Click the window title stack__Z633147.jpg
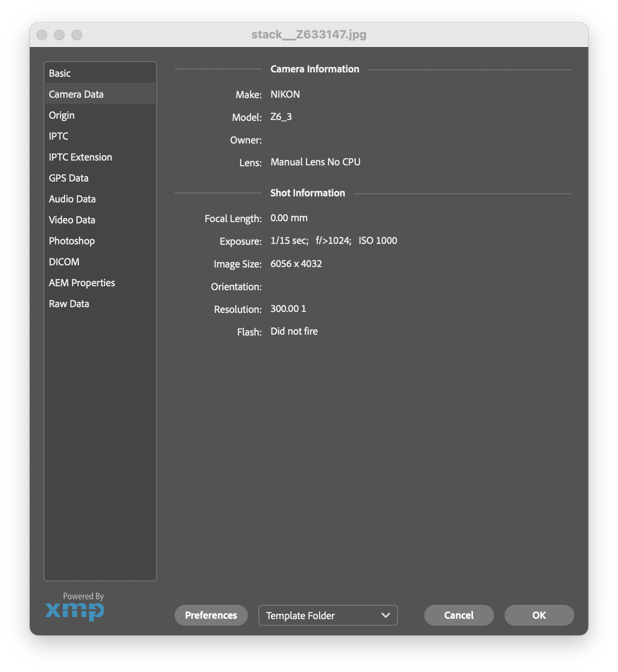 click(x=309, y=34)
